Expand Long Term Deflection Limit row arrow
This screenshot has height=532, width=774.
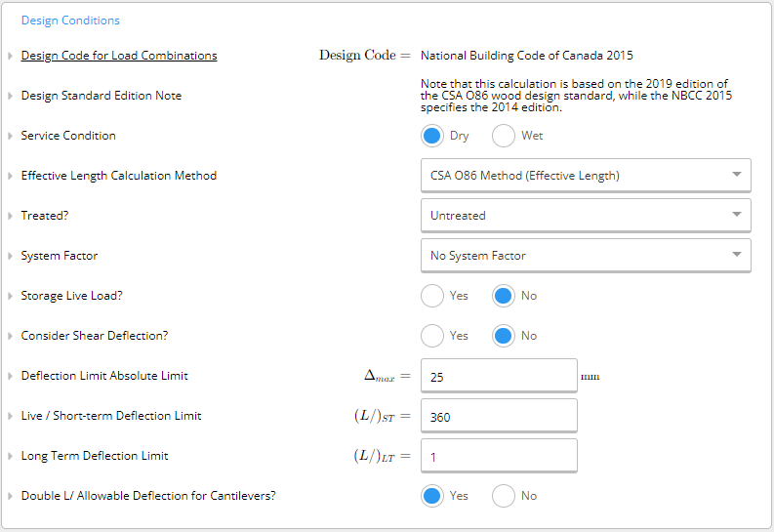[x=10, y=456]
